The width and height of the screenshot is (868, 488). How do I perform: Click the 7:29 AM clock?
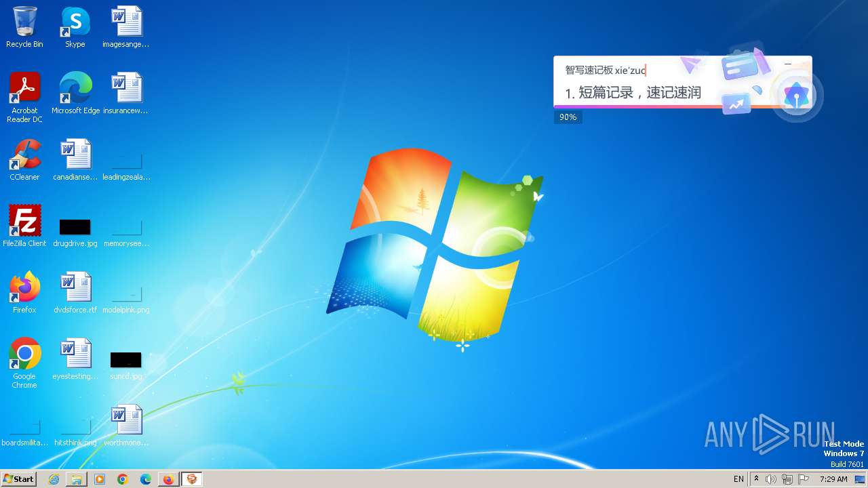tap(833, 479)
